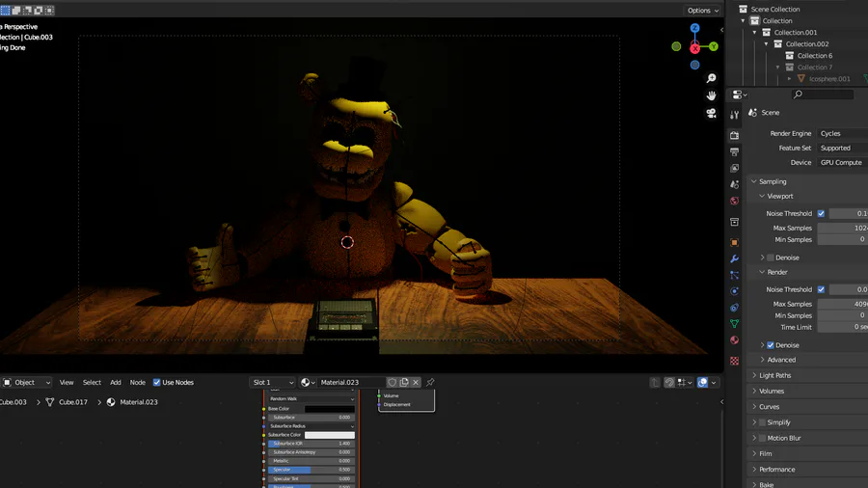Click the red X axis gizmo ball
Viewport: 868px width, 488px height.
click(694, 48)
